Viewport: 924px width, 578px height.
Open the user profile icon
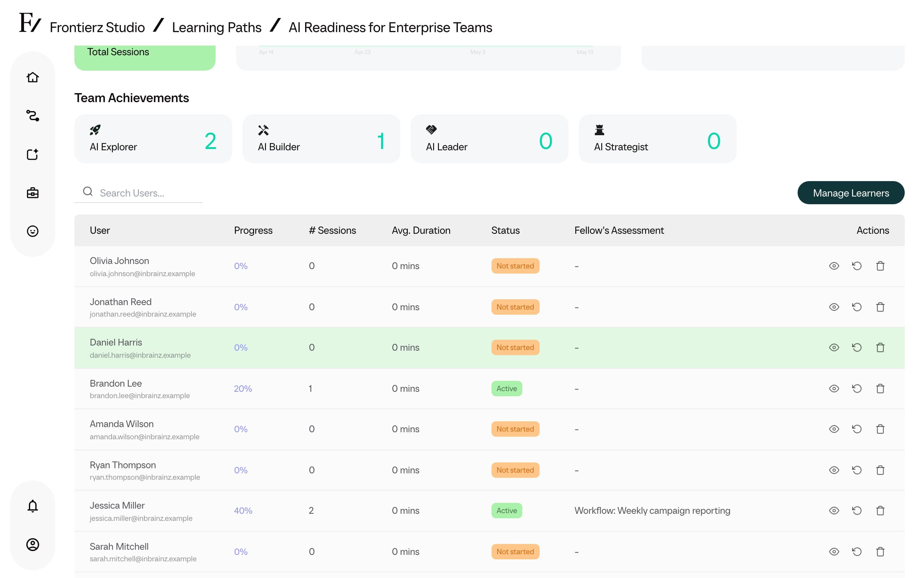click(32, 544)
